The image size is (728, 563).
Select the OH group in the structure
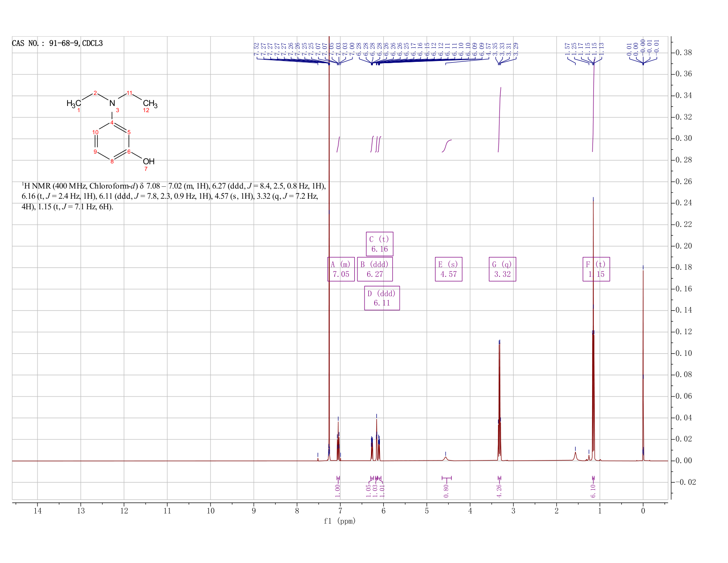149,162
